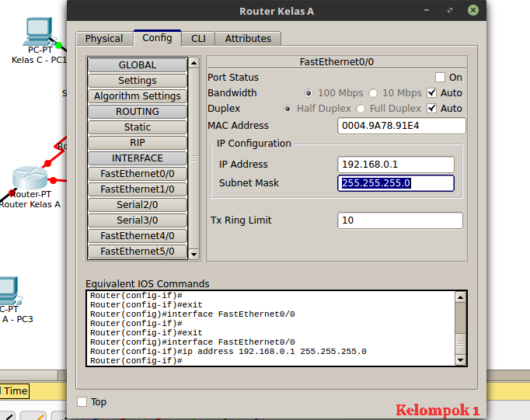
Task: Click the IOS commands scroll-up arrow
Action: click(460, 297)
